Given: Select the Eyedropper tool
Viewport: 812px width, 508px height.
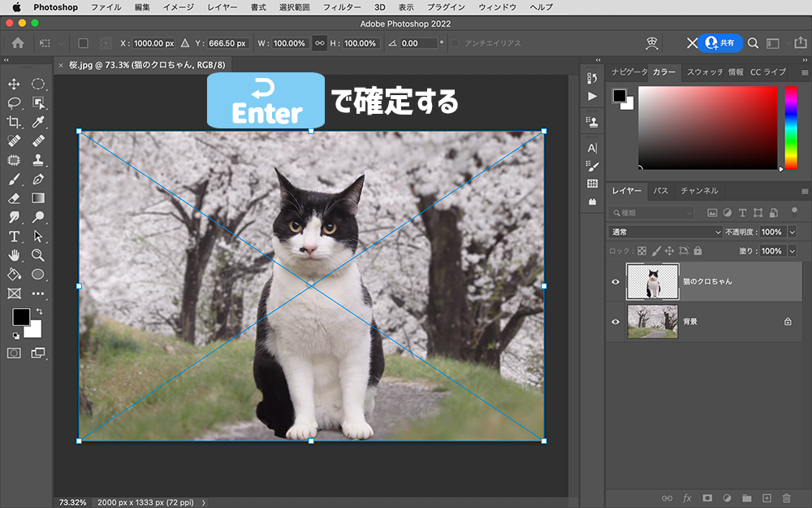Looking at the screenshot, I should 38,122.
